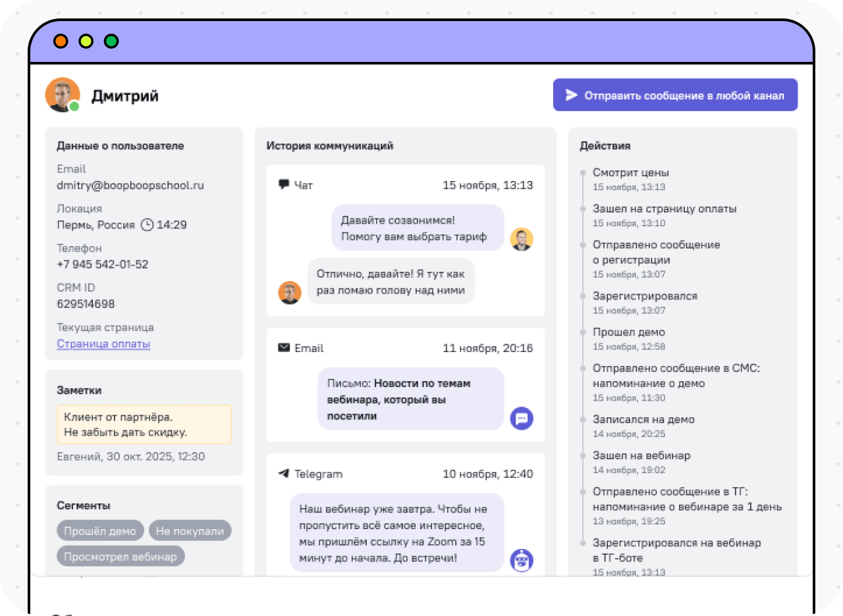Click the Действия panel heading
The height and width of the screenshot is (616, 843).
(x=605, y=145)
